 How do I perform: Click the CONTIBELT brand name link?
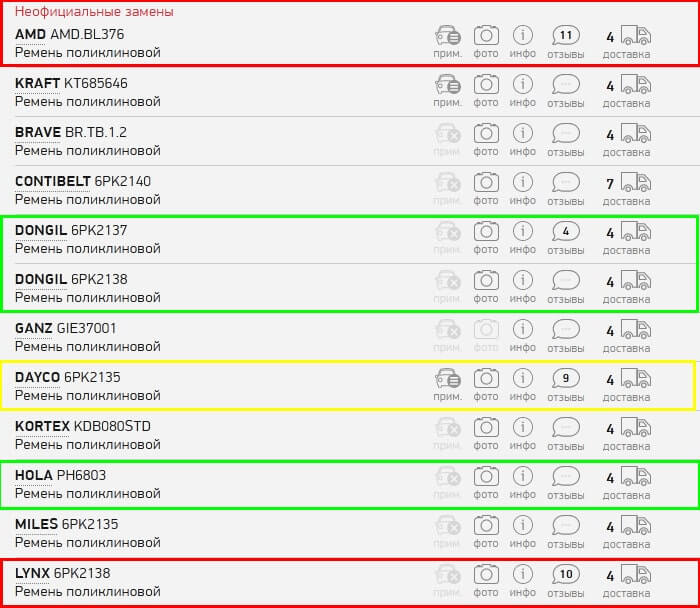[x=52, y=181]
